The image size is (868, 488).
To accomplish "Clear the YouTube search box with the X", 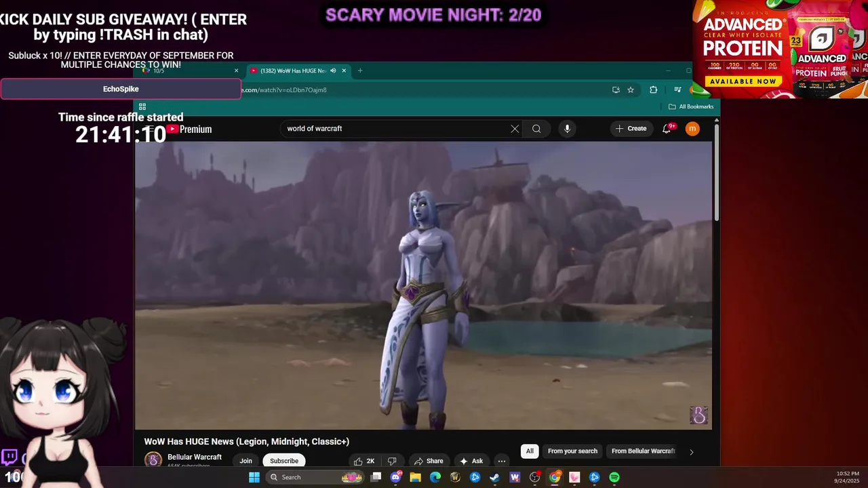I will 515,129.
